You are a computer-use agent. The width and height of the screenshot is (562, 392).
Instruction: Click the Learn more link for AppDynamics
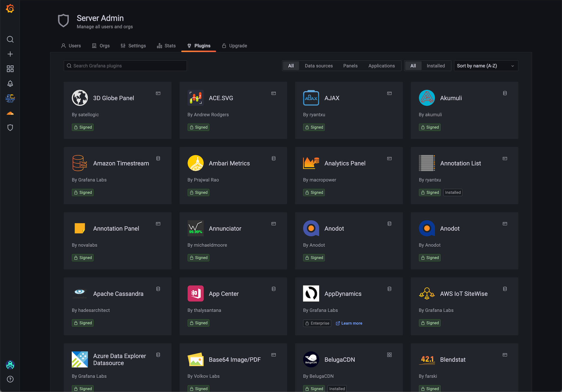352,323
